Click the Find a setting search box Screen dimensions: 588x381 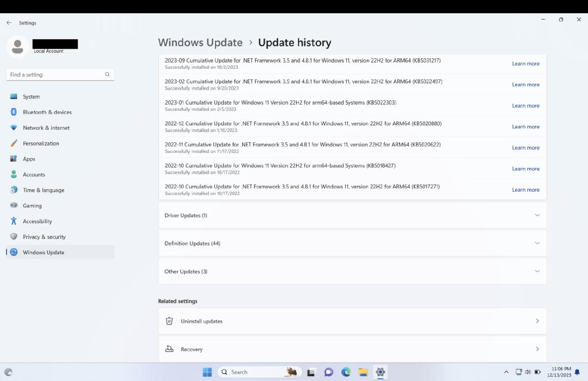pos(60,74)
